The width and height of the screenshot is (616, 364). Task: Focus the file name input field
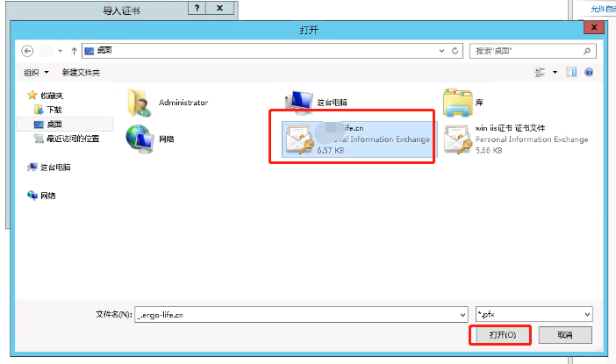click(x=297, y=315)
